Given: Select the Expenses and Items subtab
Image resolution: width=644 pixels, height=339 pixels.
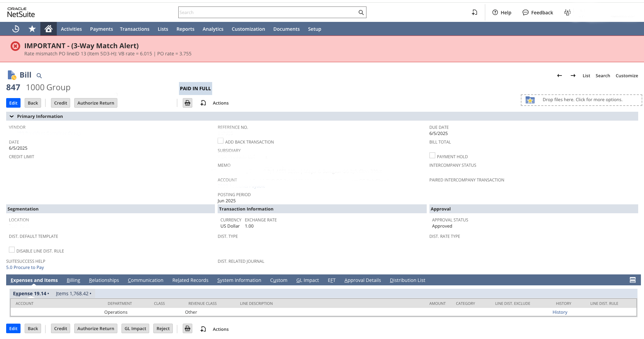Looking at the screenshot, I should pyautogui.click(x=34, y=280).
